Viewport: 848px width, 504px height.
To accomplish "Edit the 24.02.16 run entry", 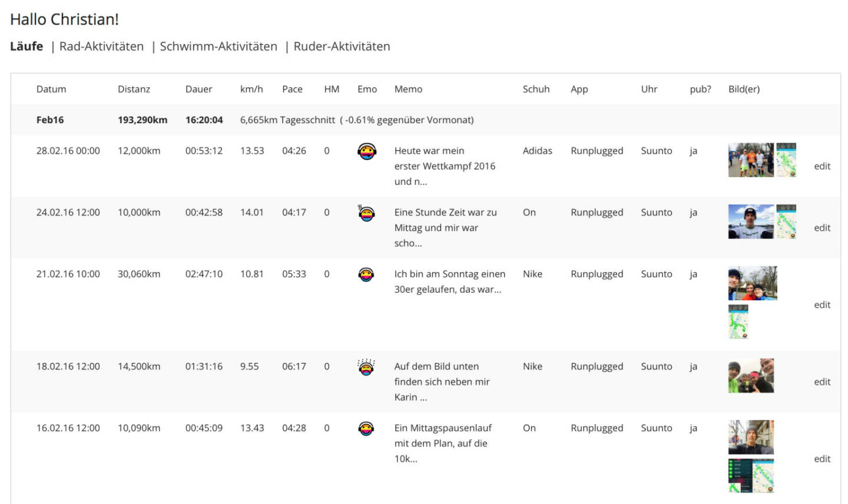I will [x=822, y=228].
